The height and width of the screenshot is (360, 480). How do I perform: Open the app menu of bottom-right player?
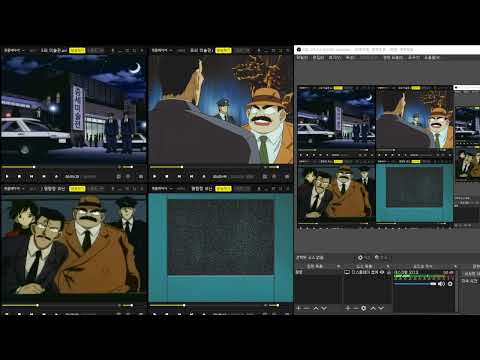pyautogui.click(x=161, y=189)
